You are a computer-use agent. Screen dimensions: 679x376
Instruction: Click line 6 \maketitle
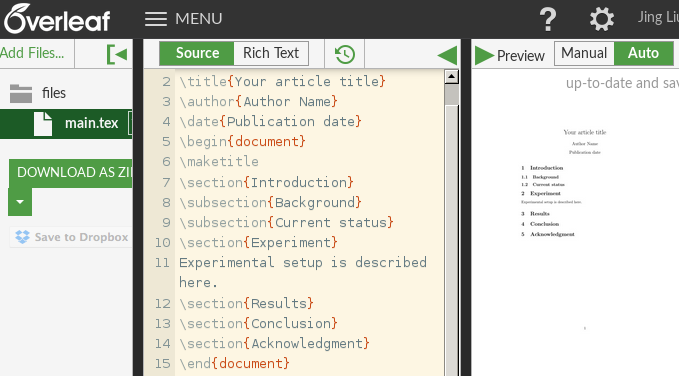(219, 162)
